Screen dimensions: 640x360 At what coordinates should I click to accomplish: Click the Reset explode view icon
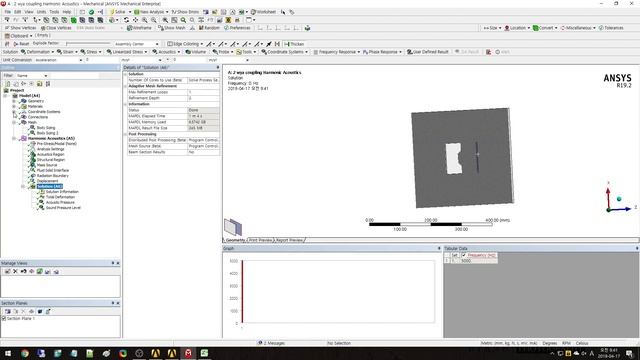click(x=16, y=44)
